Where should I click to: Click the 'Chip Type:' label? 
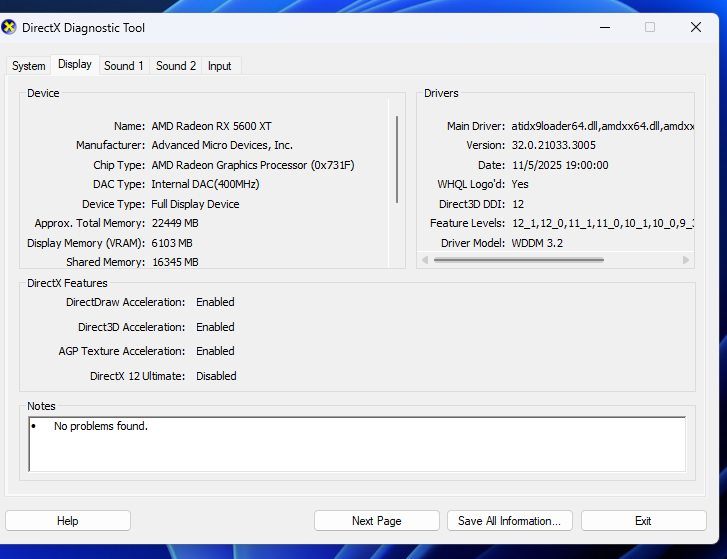119,165
